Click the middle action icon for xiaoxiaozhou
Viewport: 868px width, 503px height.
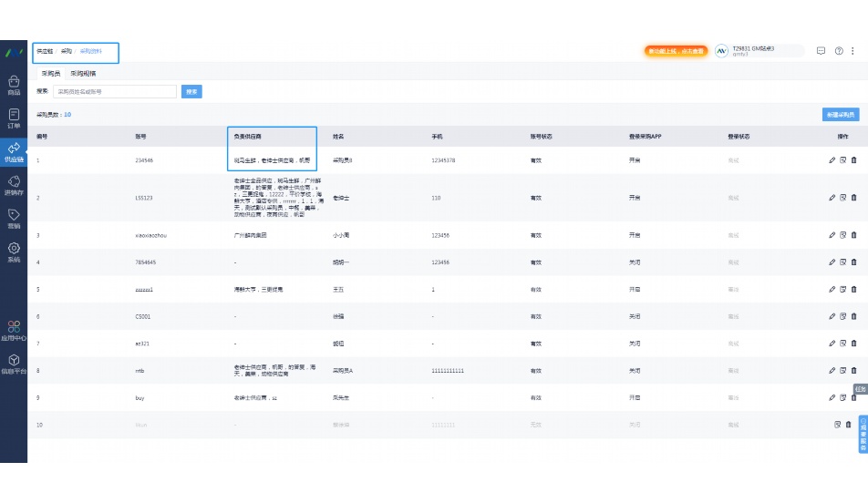tap(842, 235)
